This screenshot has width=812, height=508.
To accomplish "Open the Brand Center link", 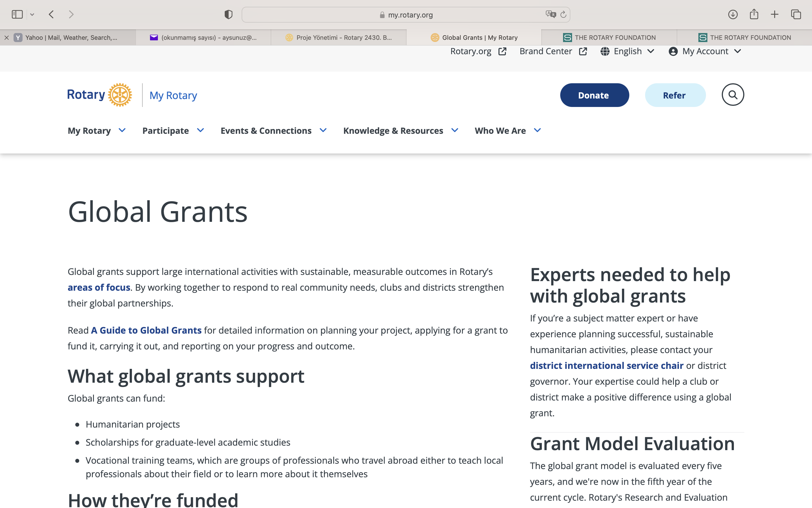I will pyautogui.click(x=546, y=51).
